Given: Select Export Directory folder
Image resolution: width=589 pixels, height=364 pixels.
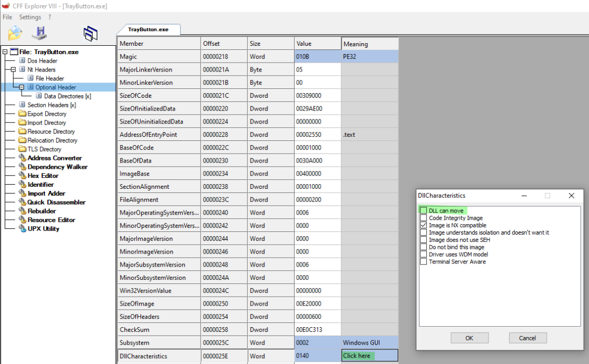Looking at the screenshot, I should click(46, 114).
